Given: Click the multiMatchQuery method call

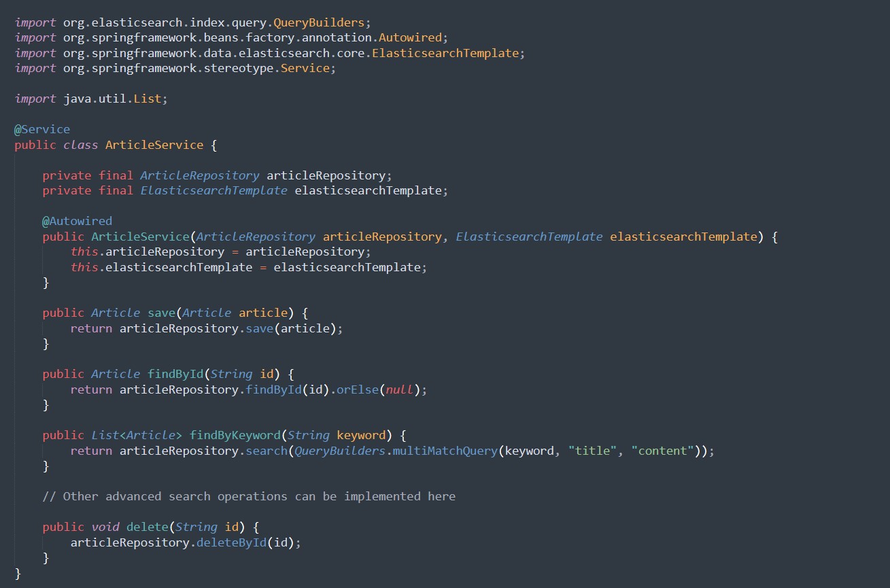Looking at the screenshot, I should point(445,451).
